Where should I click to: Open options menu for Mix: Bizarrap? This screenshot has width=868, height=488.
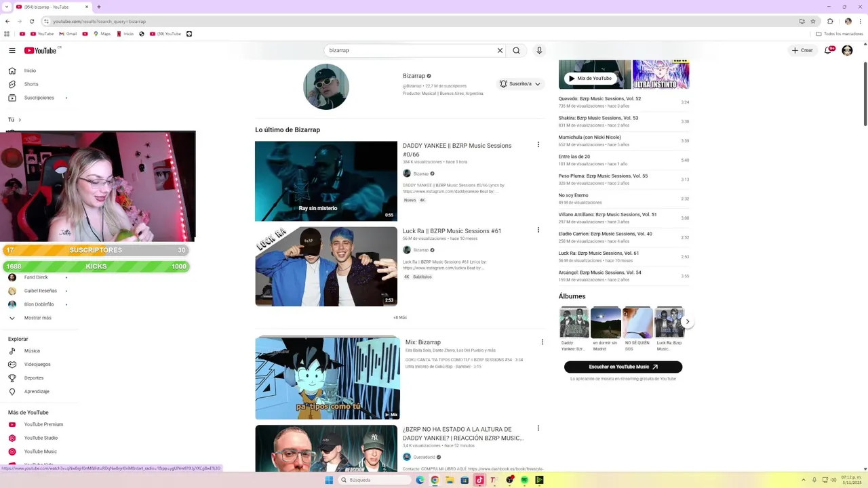coord(542,342)
